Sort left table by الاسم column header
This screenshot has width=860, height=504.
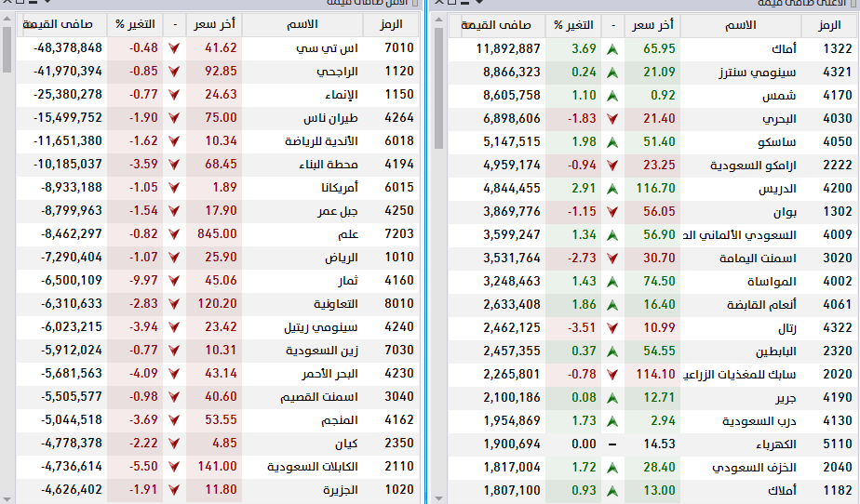(x=302, y=25)
